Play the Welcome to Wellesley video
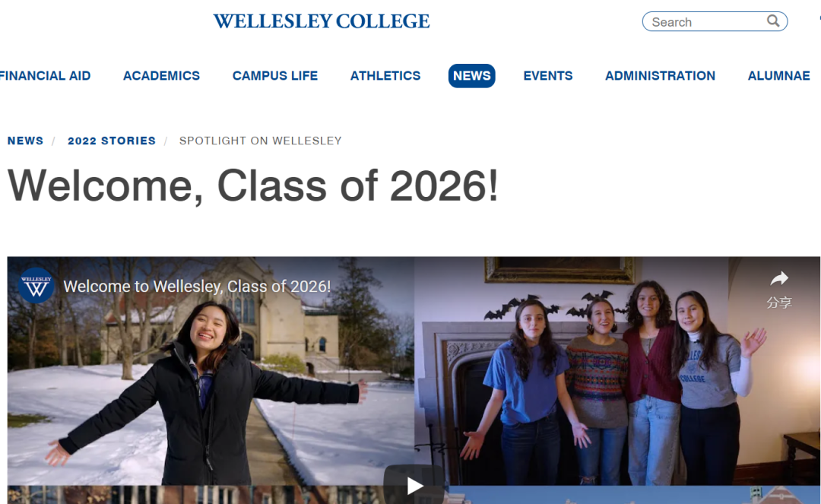 pyautogui.click(x=414, y=485)
